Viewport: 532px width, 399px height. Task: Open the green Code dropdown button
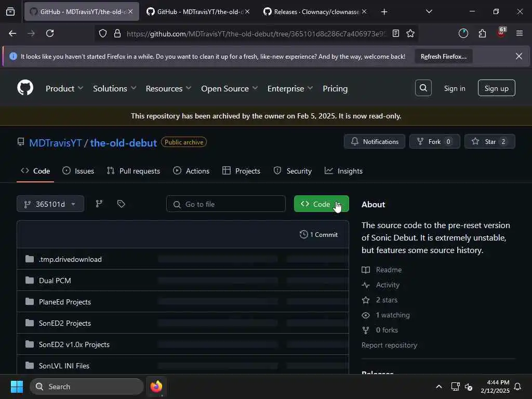pos(321,204)
